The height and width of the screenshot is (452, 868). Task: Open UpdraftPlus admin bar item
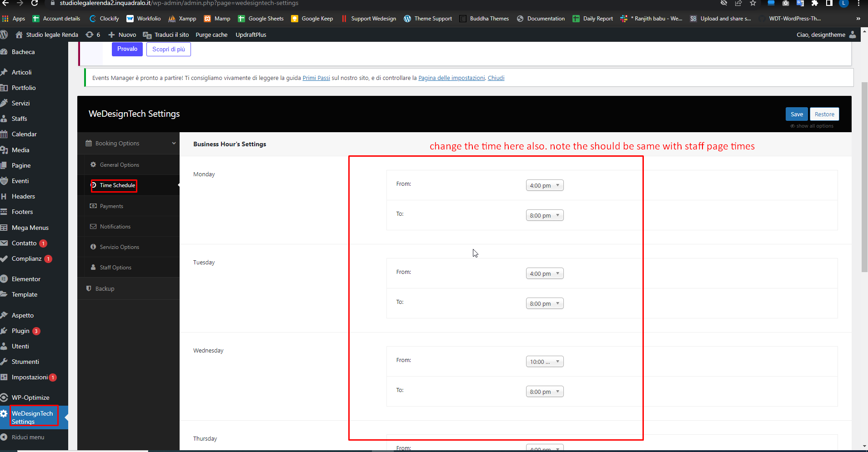(251, 35)
